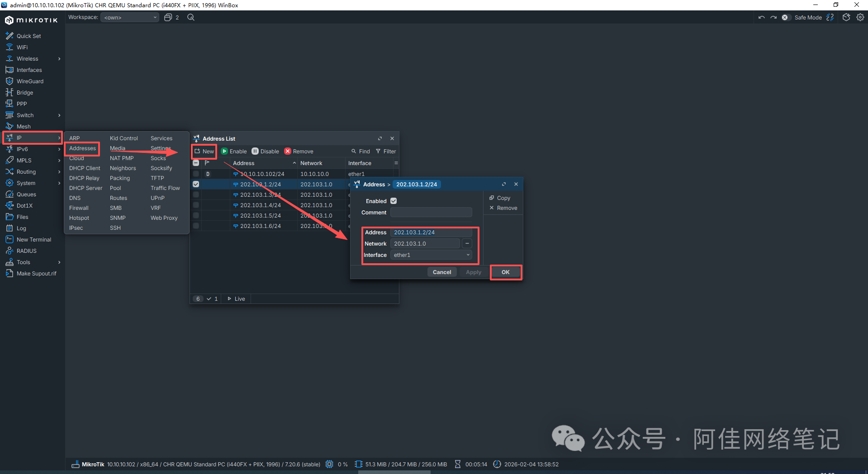The height and width of the screenshot is (474, 868).
Task: Open settings gear icon at top right
Action: [x=860, y=17]
